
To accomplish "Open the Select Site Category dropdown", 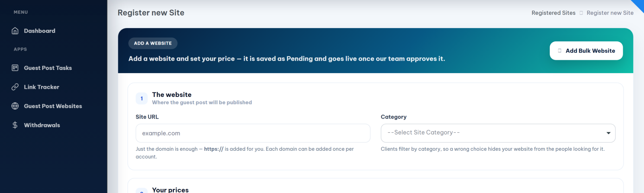I will click(x=498, y=133).
